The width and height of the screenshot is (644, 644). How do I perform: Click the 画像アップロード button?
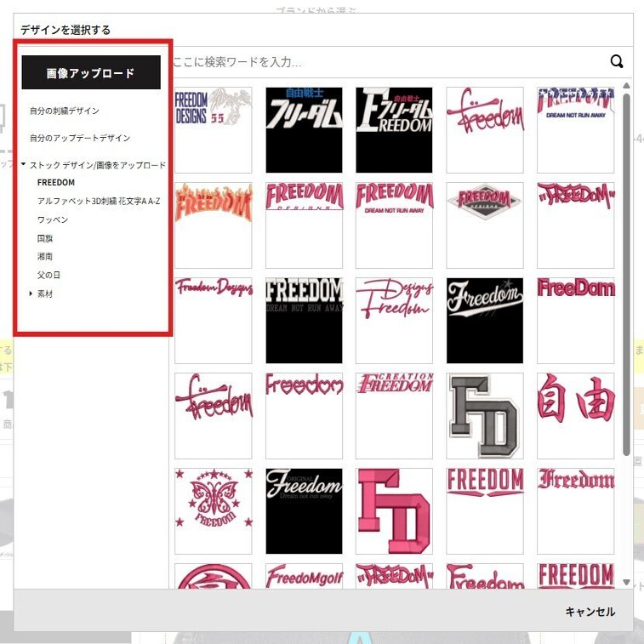pos(91,72)
